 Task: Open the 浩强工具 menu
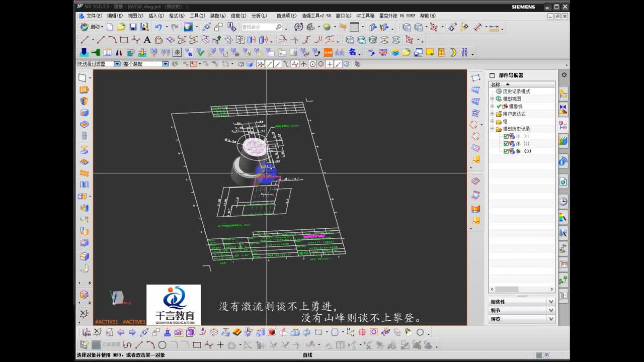[316, 16]
